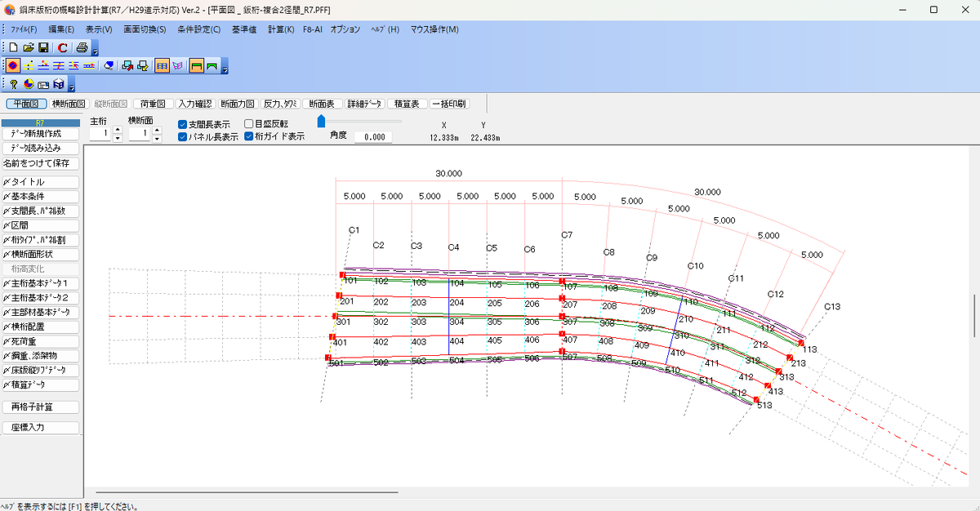980x511 pixels.
Task: Select the eraser tool icon
Action: point(109,65)
